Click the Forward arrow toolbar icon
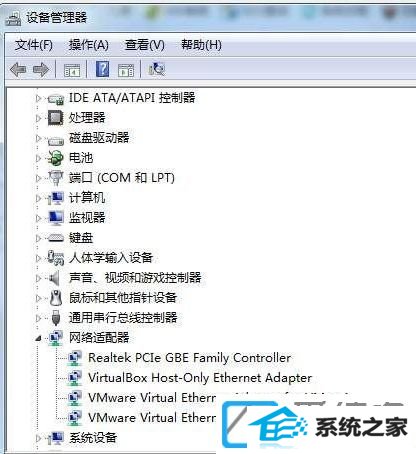This screenshot has width=416, height=454. pos(41,70)
